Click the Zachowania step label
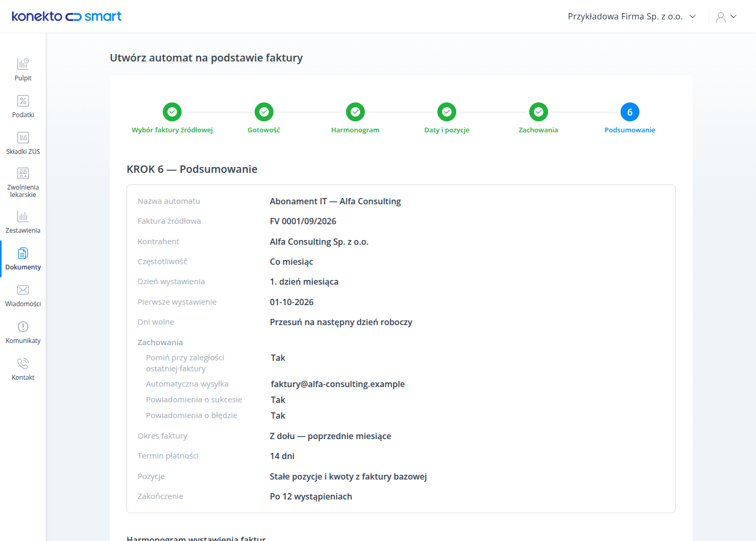 [x=538, y=130]
